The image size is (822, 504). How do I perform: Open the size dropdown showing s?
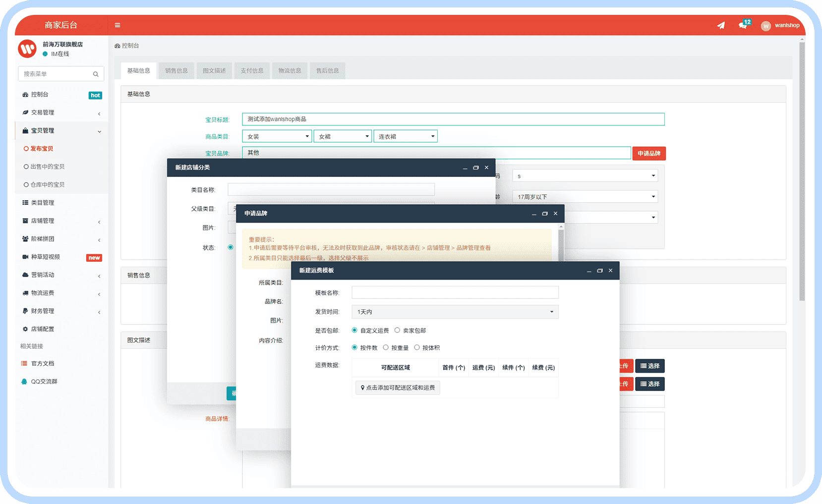click(586, 176)
